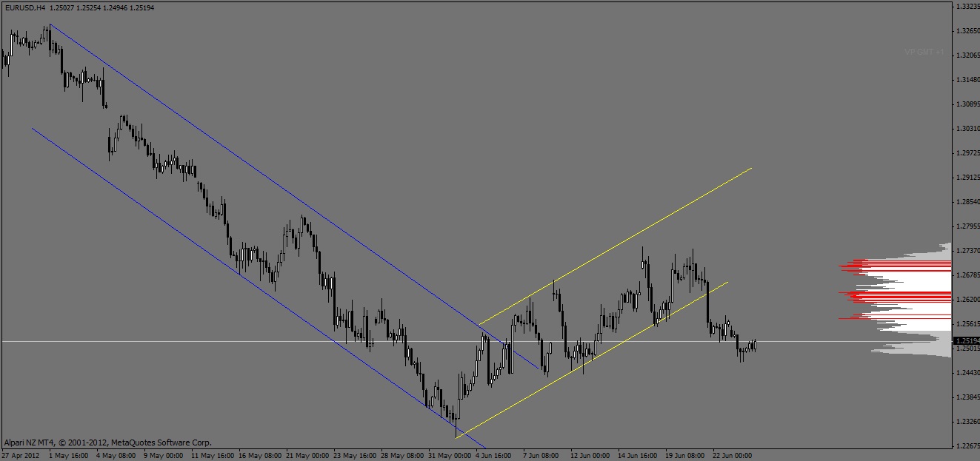Click the 14 Jun 16:00 time label
The image size is (980, 461).
tap(638, 455)
